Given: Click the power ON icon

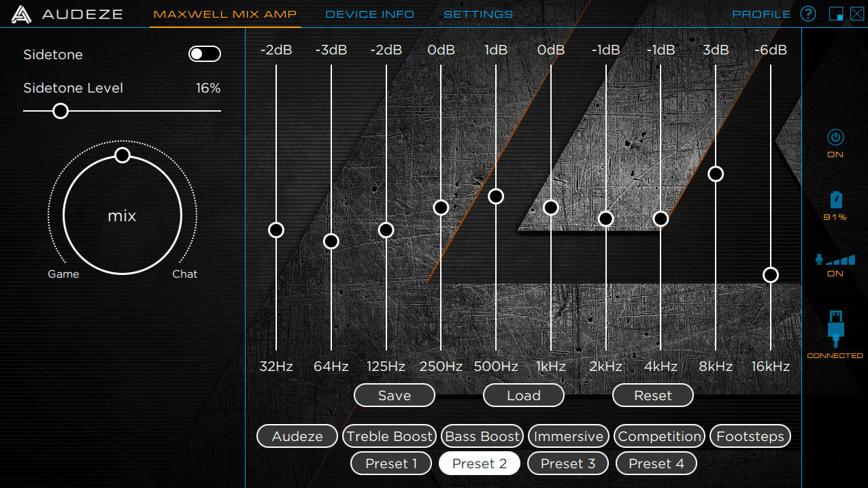Looking at the screenshot, I should (835, 137).
